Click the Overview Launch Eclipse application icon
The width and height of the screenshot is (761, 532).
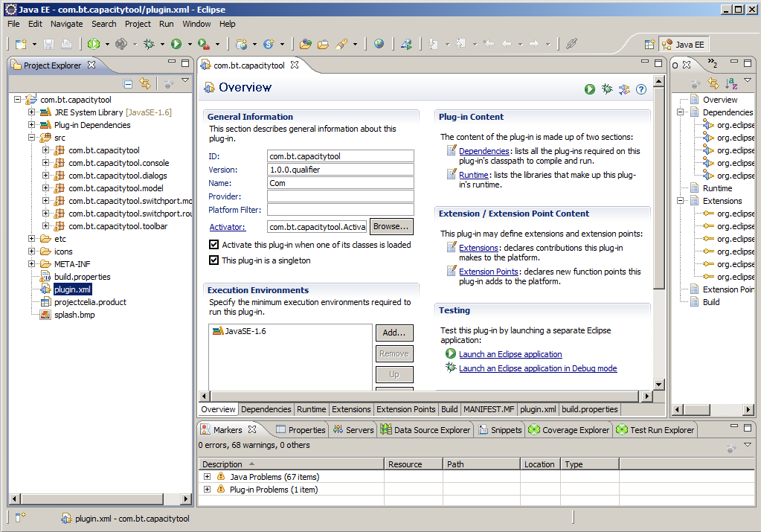click(590, 89)
